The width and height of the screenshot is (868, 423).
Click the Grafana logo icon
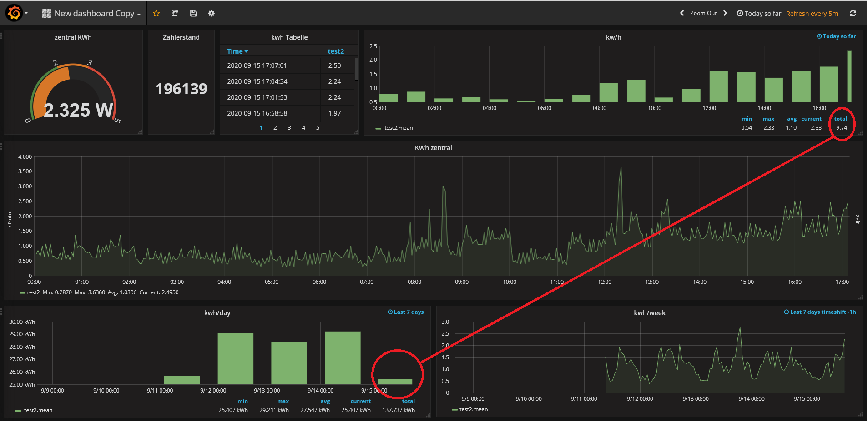tap(15, 13)
